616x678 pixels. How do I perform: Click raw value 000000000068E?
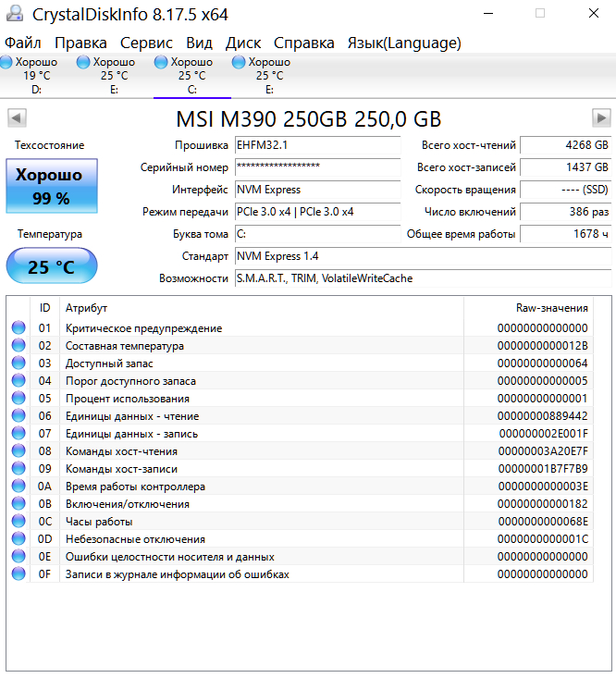pyautogui.click(x=543, y=522)
